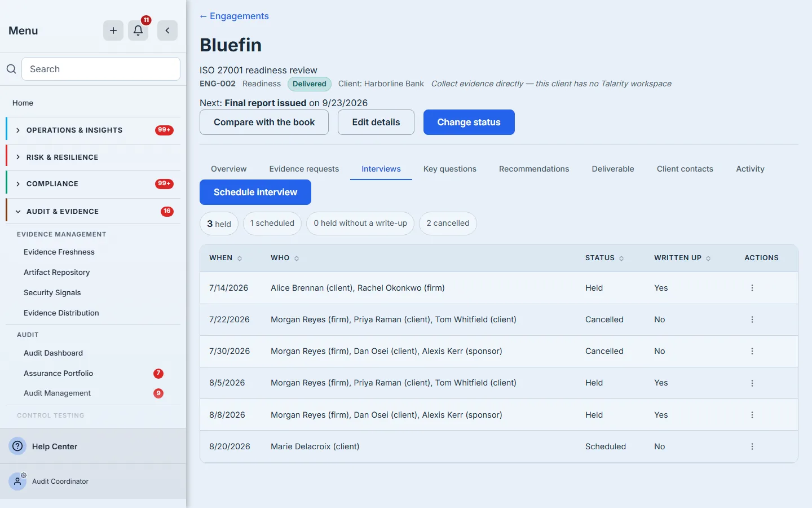The height and width of the screenshot is (508, 812).
Task: Expand the Compliance section
Action: 94,183
